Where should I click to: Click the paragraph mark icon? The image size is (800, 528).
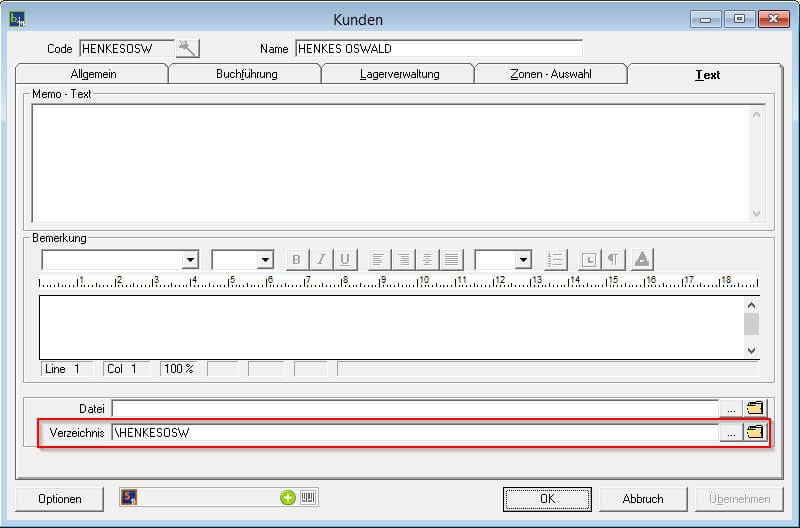click(613, 260)
